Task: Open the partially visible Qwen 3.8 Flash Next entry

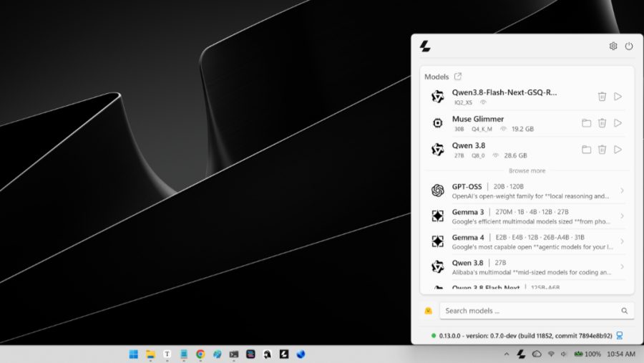Action: click(527, 287)
